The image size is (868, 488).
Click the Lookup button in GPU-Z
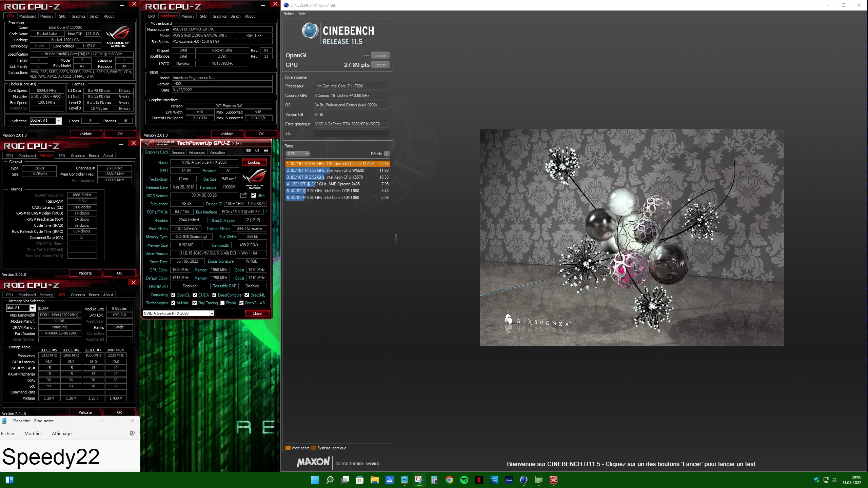(x=254, y=162)
